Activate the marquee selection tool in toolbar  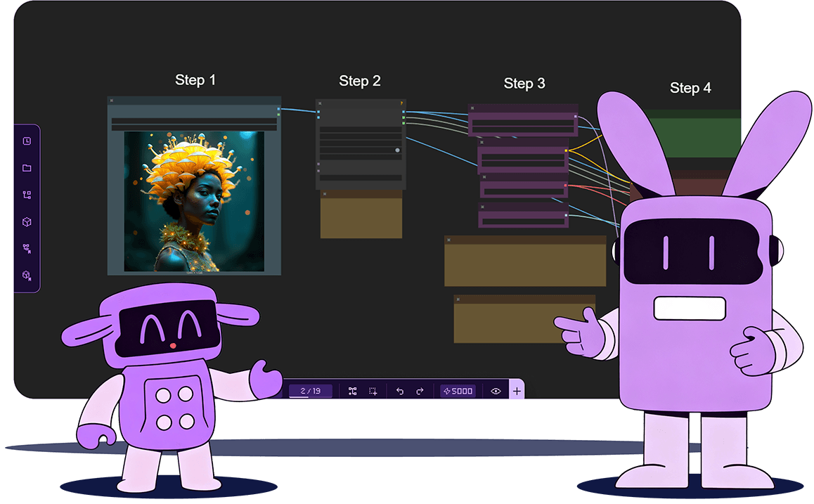tap(374, 390)
